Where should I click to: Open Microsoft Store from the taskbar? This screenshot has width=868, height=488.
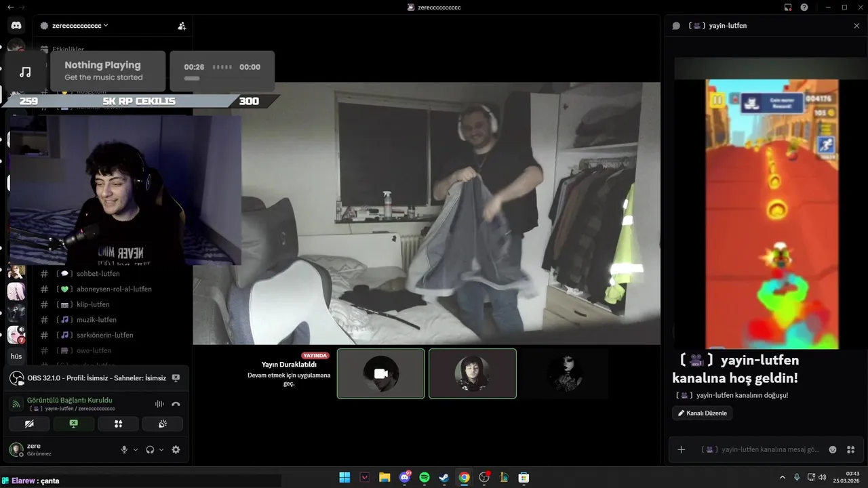pos(524,477)
